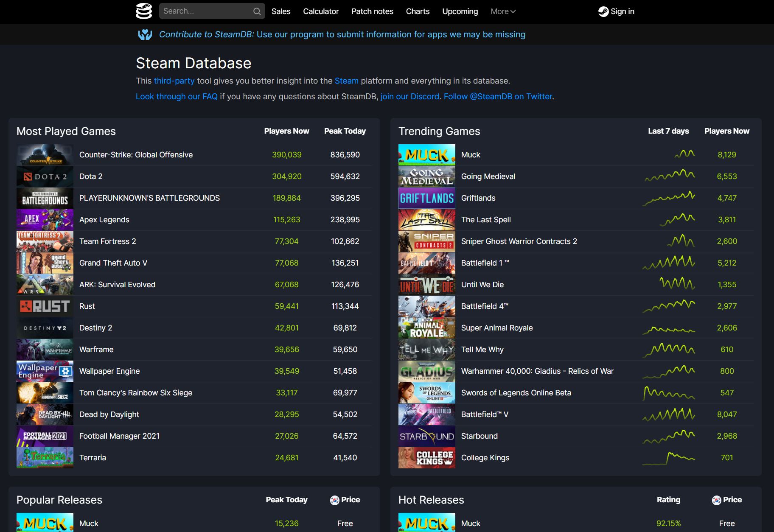
Task: Open the Hot Releases heading
Action: (x=431, y=500)
